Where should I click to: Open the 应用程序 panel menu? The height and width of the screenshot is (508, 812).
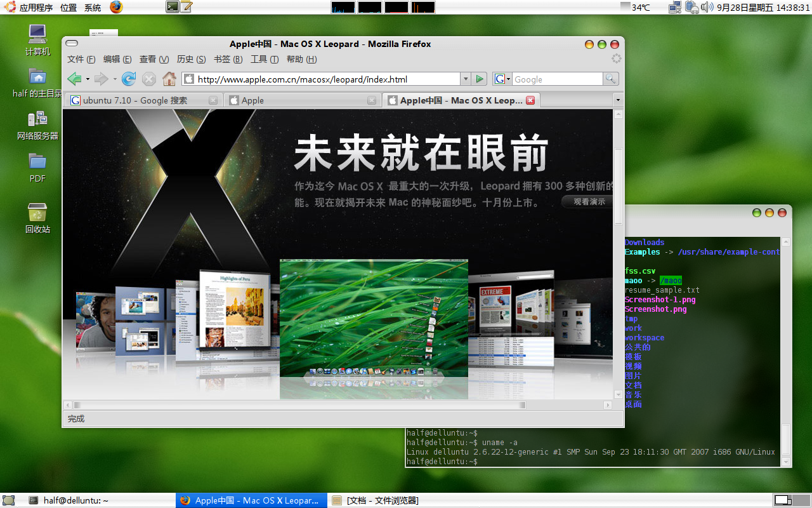pyautogui.click(x=36, y=8)
